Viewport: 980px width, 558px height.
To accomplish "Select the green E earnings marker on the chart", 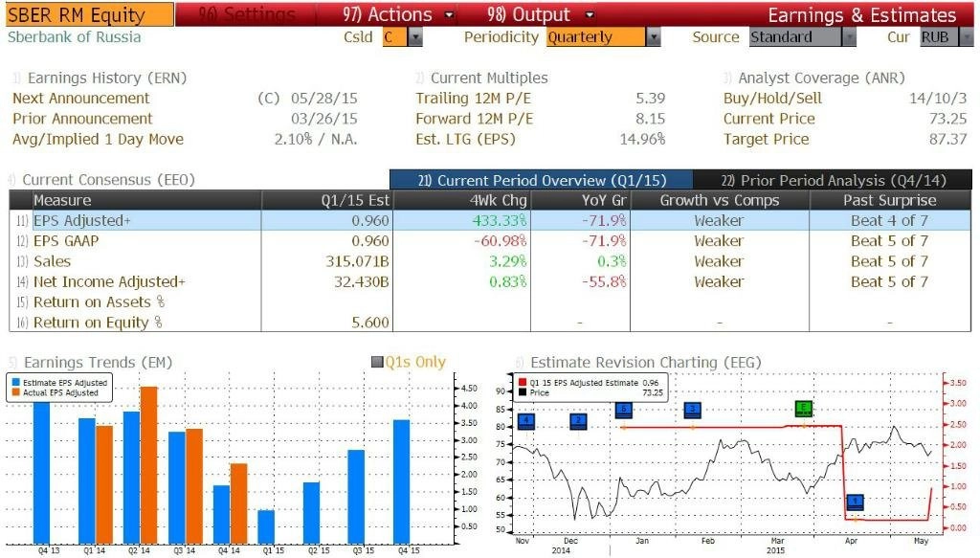I will tap(803, 410).
